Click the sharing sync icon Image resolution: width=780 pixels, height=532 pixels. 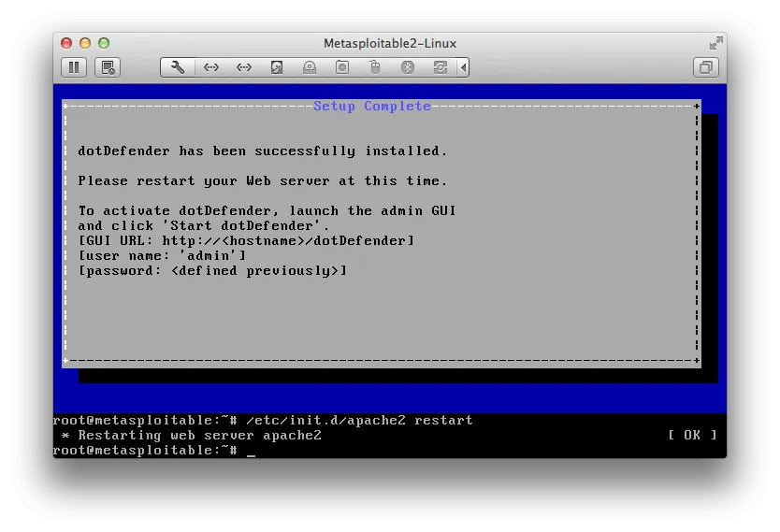click(441, 67)
